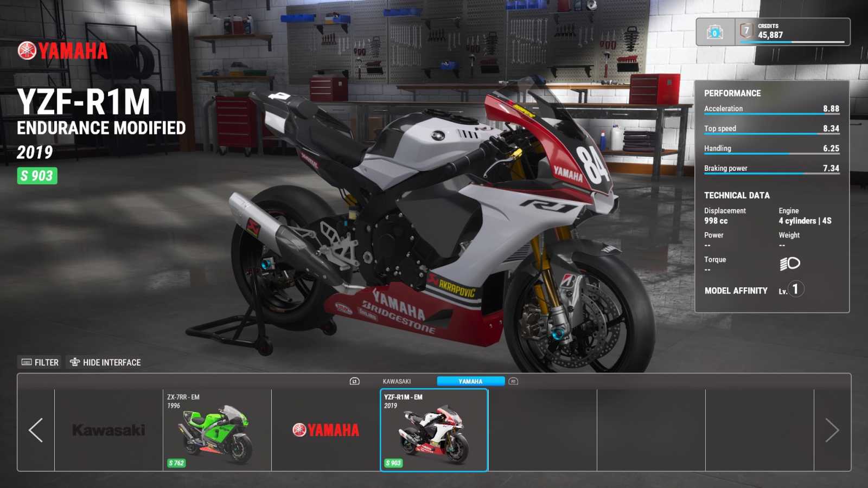Click the level 7 rank badge
Image resolution: width=868 pixels, height=488 pixels.
click(x=746, y=31)
